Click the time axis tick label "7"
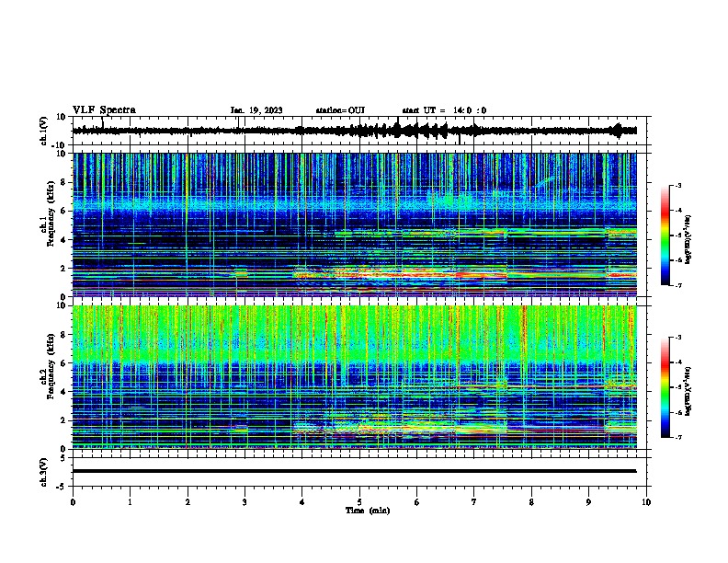Image resolution: width=728 pixels, height=563 pixels. click(x=474, y=502)
